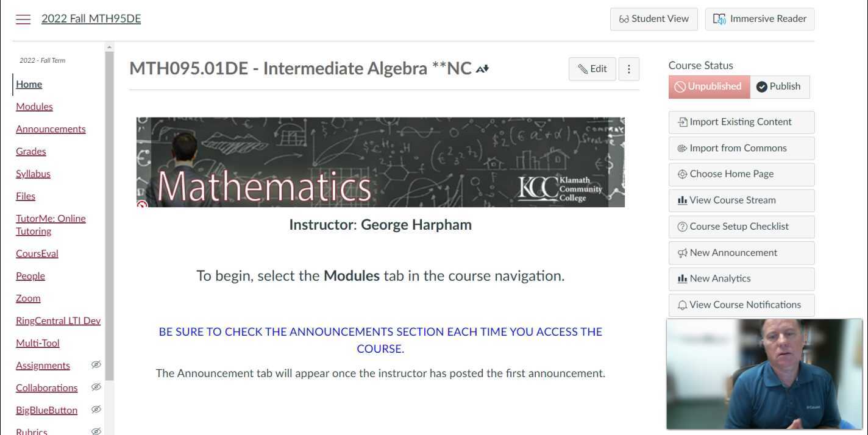
Task: Open Modules in course navigation
Action: point(34,107)
